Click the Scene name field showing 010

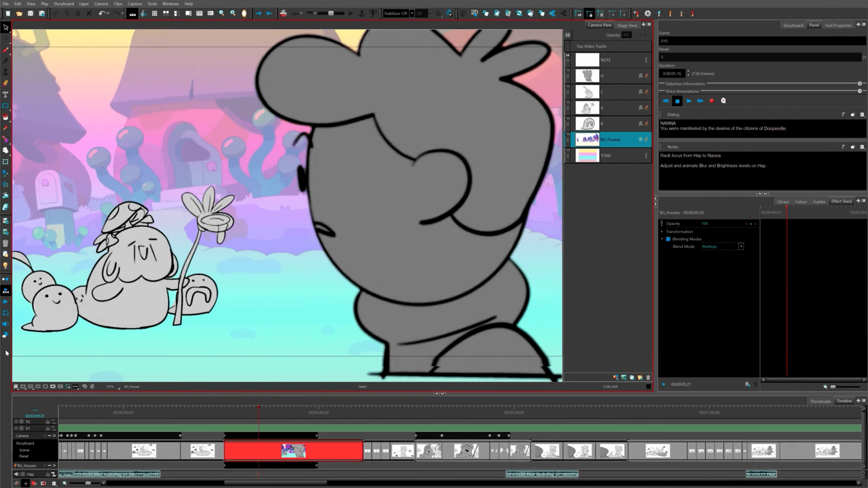(760, 41)
